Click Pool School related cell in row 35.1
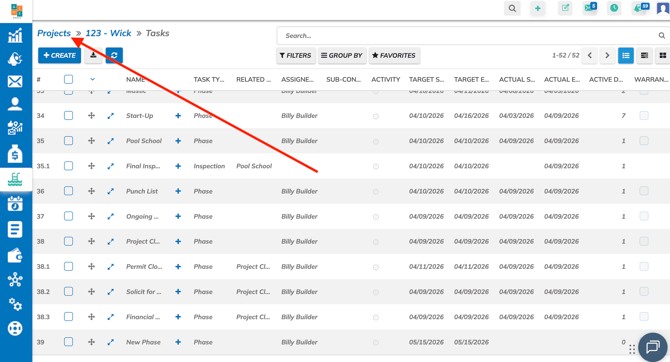This screenshot has width=670, height=362. [254, 166]
